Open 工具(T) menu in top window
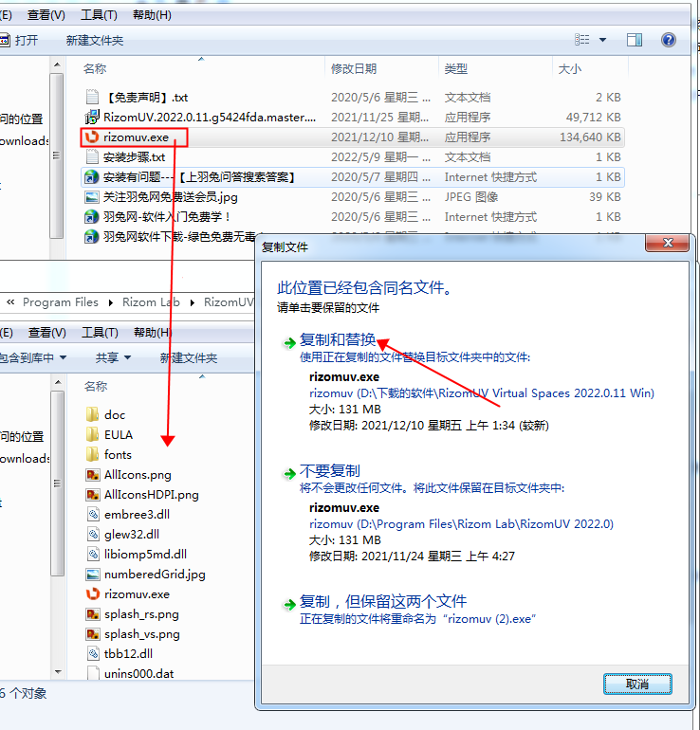Screen dimensions: 700x730 click(99, 15)
